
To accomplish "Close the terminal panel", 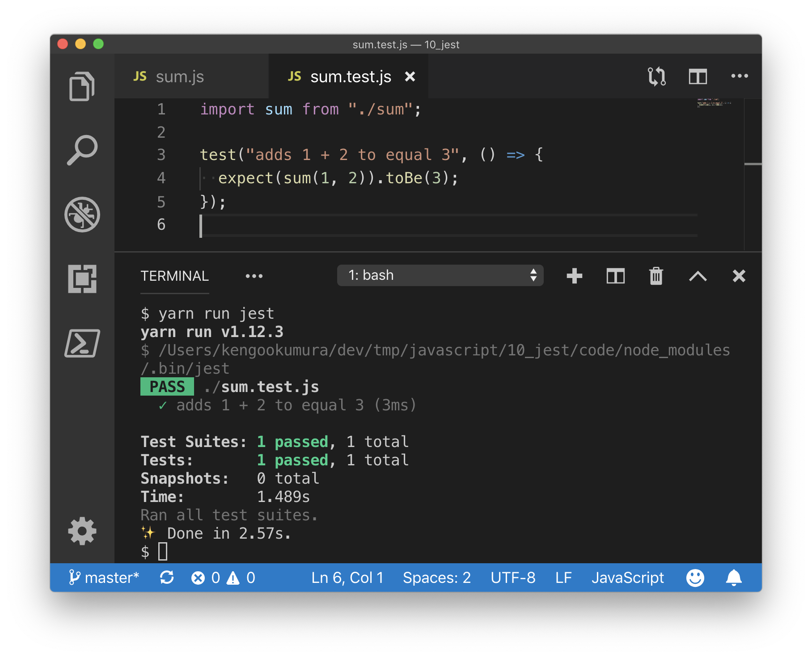I will pos(739,276).
